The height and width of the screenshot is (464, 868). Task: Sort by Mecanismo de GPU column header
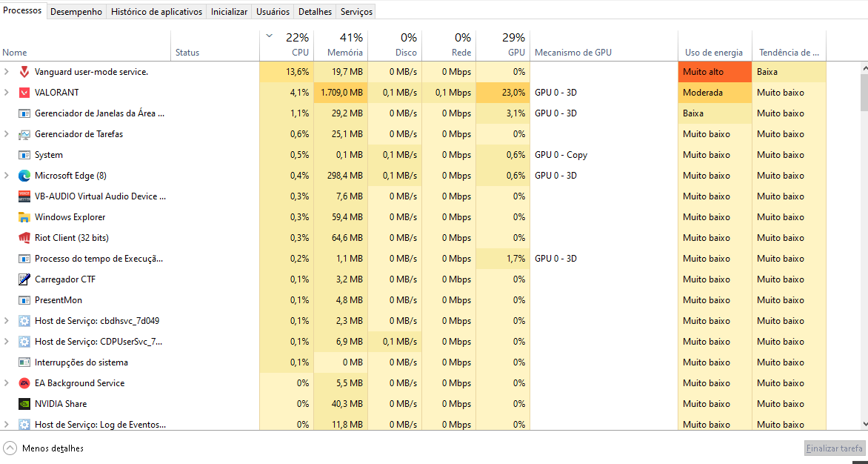604,45
